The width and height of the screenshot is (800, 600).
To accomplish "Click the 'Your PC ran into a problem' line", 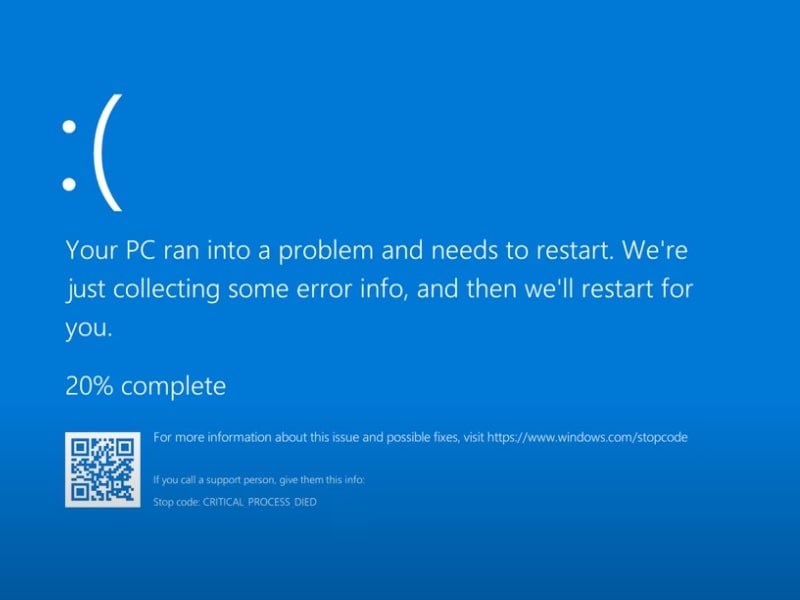I will (377, 251).
